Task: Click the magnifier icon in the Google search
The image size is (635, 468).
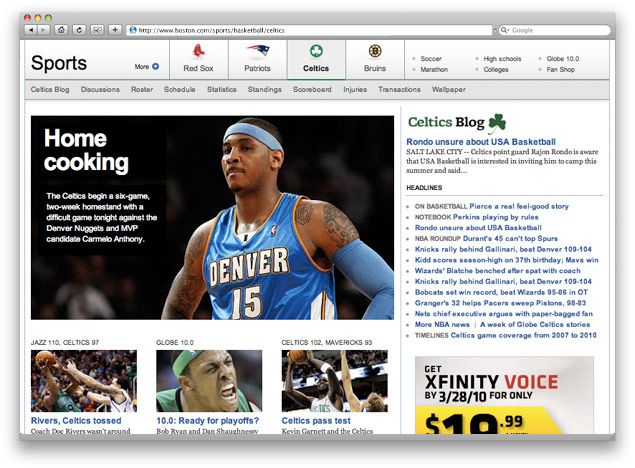Action: coord(505,30)
